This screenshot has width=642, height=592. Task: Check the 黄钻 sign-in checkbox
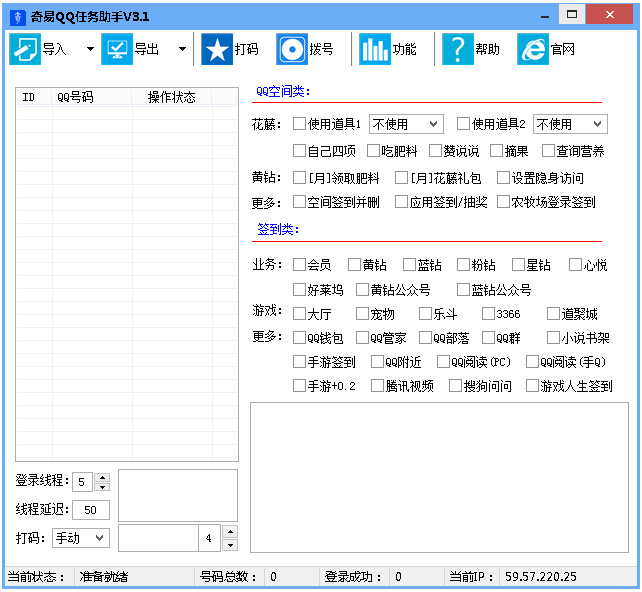pos(354,265)
